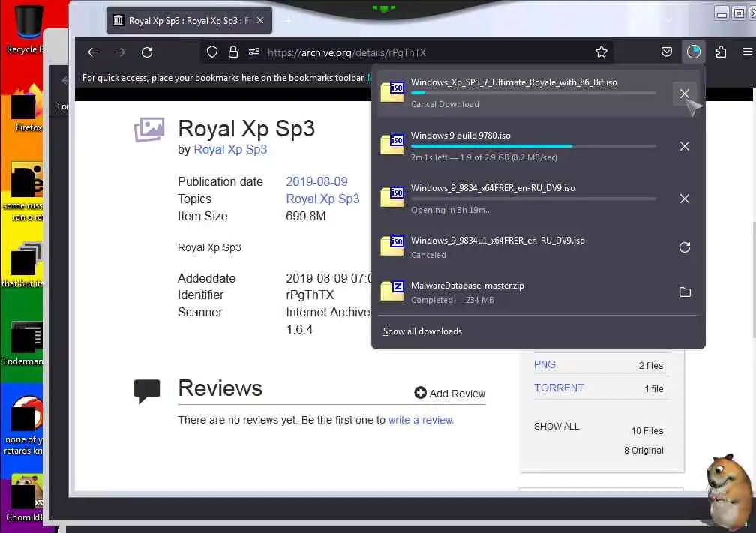Open the 2019-08-09 publication date link
Viewport: 756px width, 533px height.
tap(316, 181)
